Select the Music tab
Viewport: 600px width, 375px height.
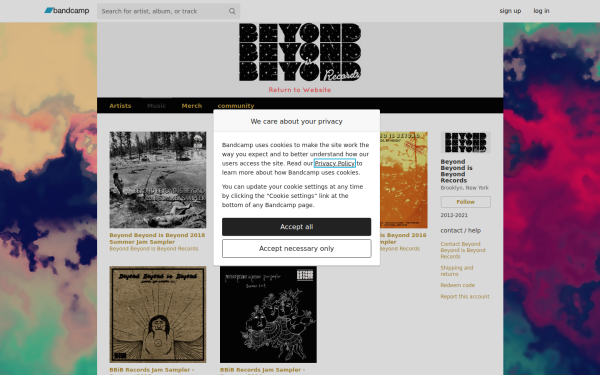pyautogui.click(x=157, y=106)
